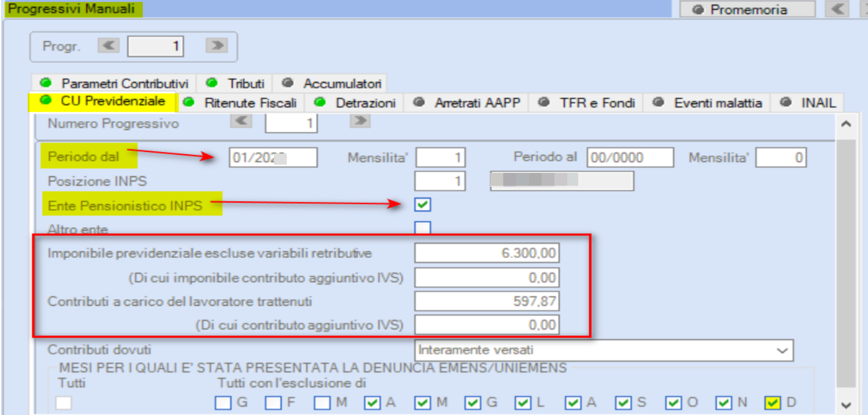Click the Mensilita' field showing 0
The width and height of the screenshot is (868, 415).
[781, 157]
